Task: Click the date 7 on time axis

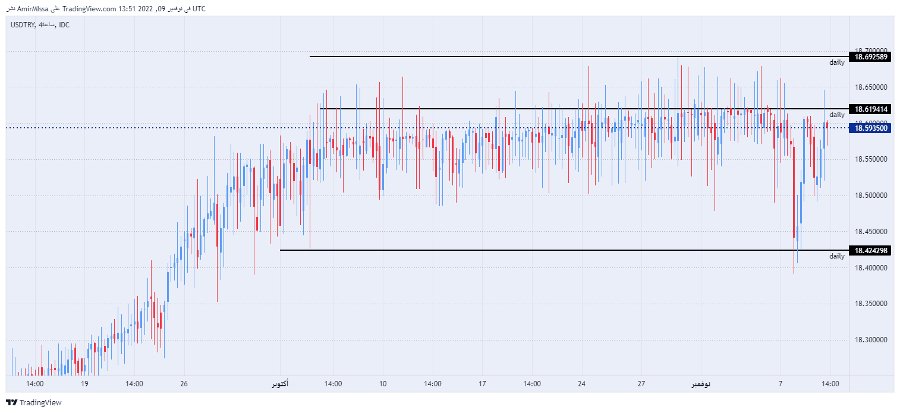Action: [x=781, y=384]
